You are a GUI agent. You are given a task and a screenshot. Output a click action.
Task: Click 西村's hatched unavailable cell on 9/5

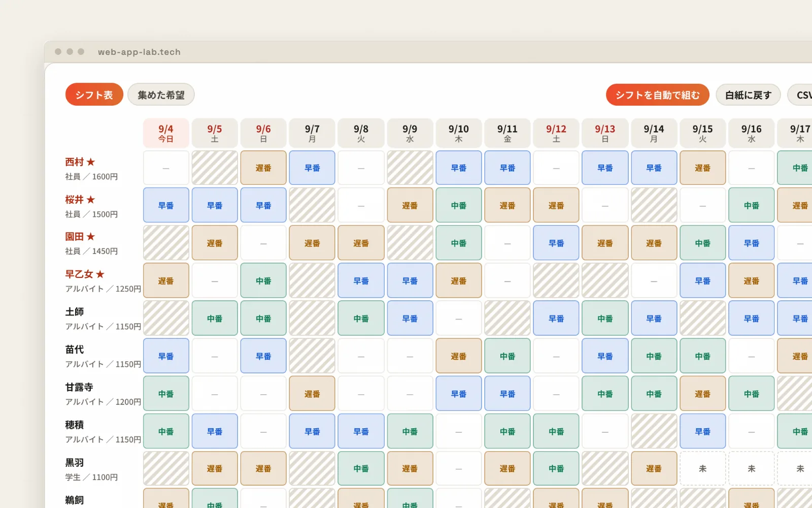click(x=215, y=168)
